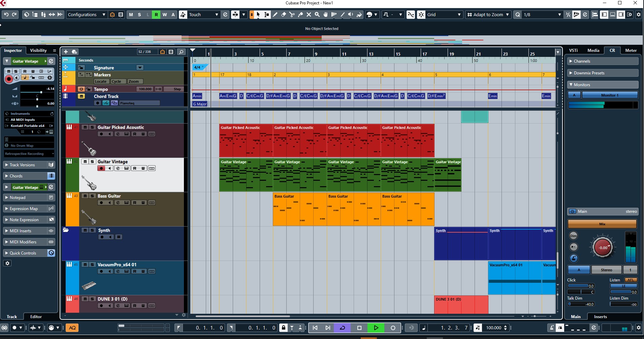Image resolution: width=644 pixels, height=339 pixels.
Task: Select the Draw pencil tool
Action: tap(275, 14)
